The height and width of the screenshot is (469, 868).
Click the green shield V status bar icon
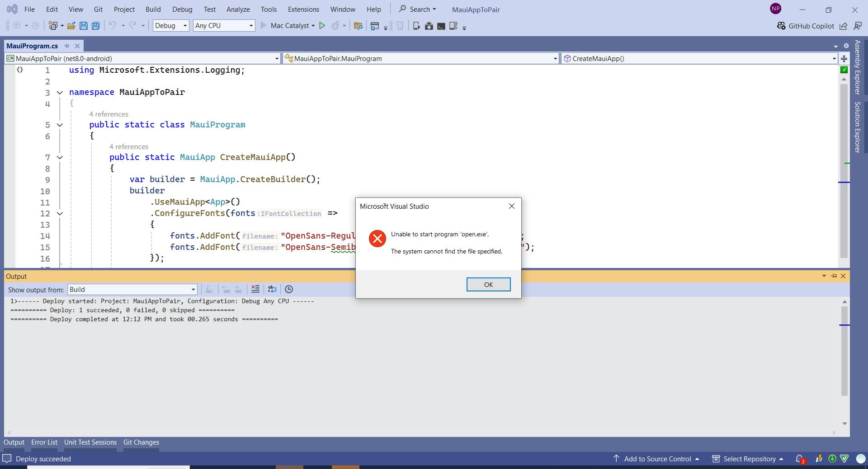point(844,459)
